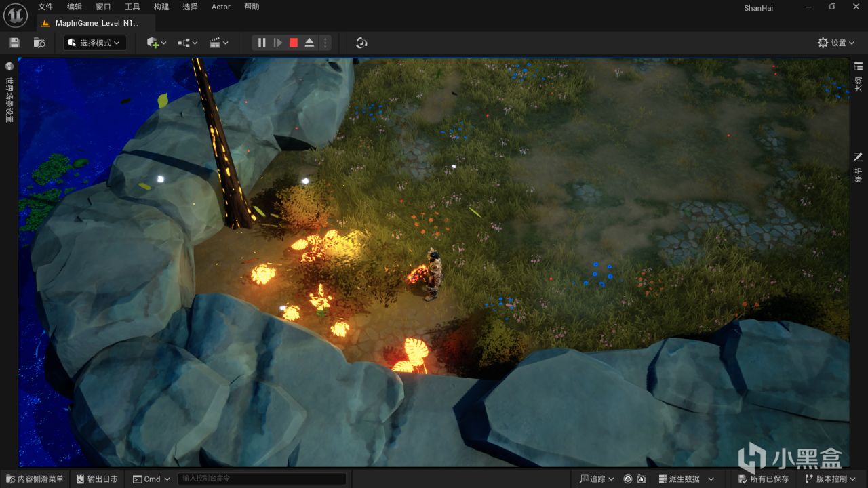Click the ShanHai project name label
Image resolution: width=868 pixels, height=488 pixels.
pos(758,8)
